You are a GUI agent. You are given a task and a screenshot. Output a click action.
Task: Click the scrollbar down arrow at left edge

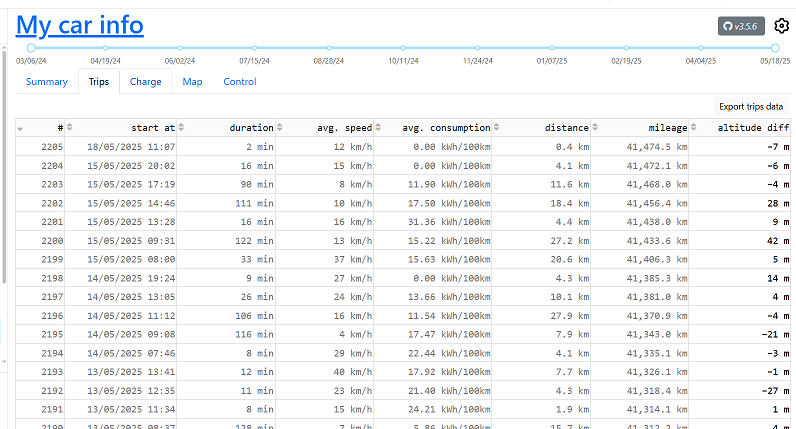click(x=4, y=361)
